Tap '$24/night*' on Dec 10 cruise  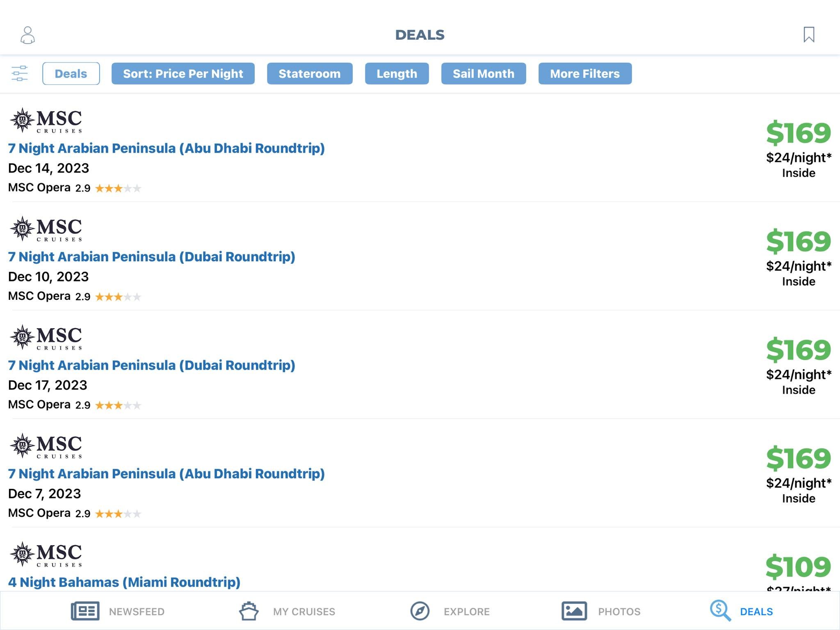[799, 266]
